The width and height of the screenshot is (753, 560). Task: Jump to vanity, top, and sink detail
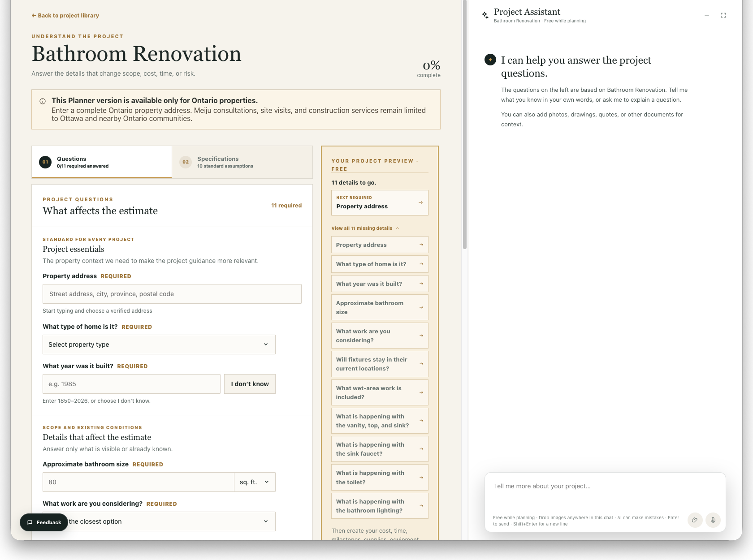[x=380, y=421]
